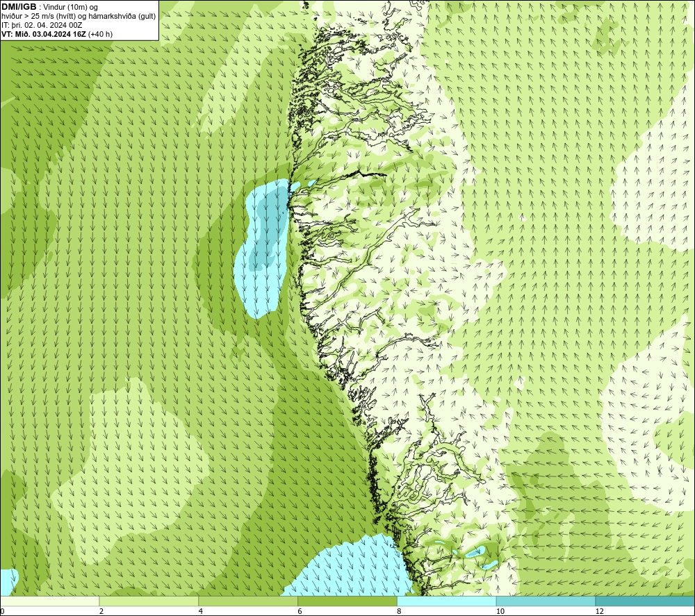Select the light cyan 8–10 scale segment
This screenshot has height=616, width=695.
(447, 601)
